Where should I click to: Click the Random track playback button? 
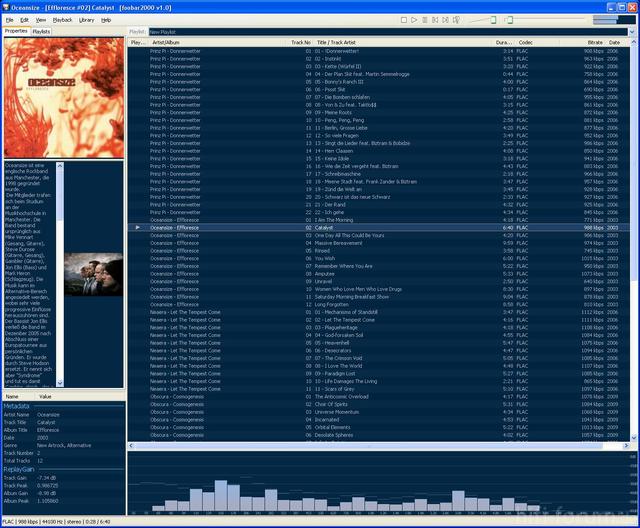[x=456, y=20]
